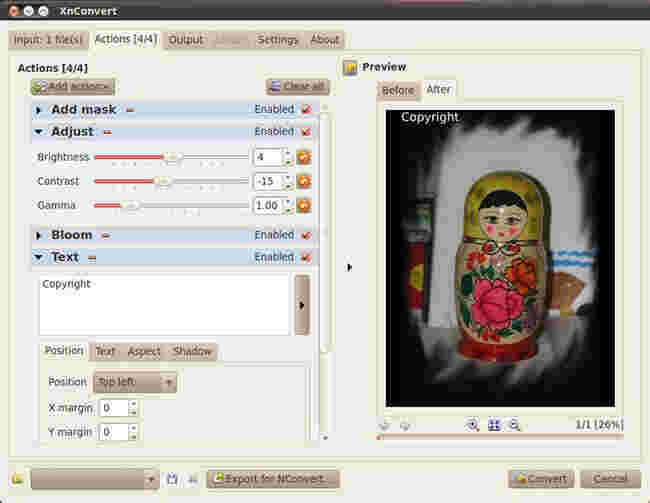Click the Cancel button

pyautogui.click(x=610, y=479)
